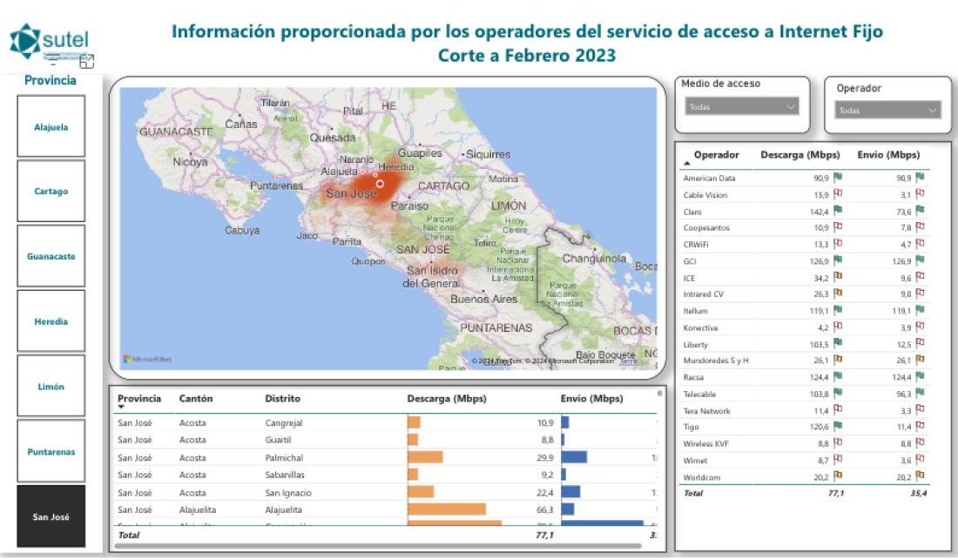This screenshot has width=958, height=560.
Task: Open the Medio de acceso dropdown
Action: (x=740, y=107)
